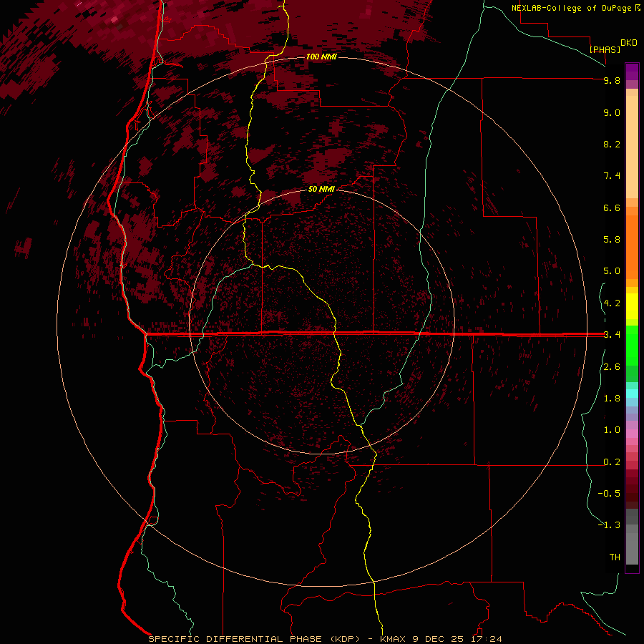Click the pale peach segment of the color bar
This screenshot has height=644, width=644.
(x=632, y=147)
